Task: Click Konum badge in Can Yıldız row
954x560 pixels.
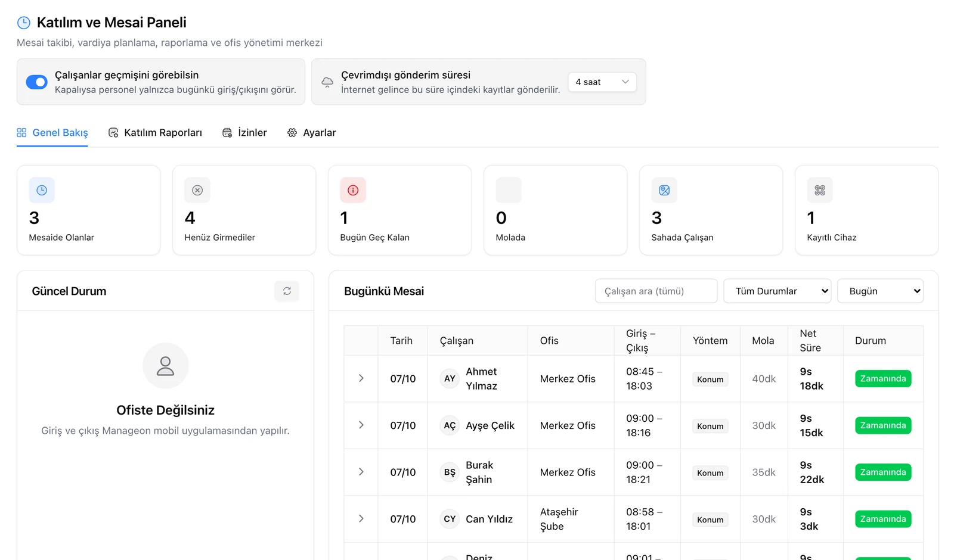Action: (x=710, y=520)
